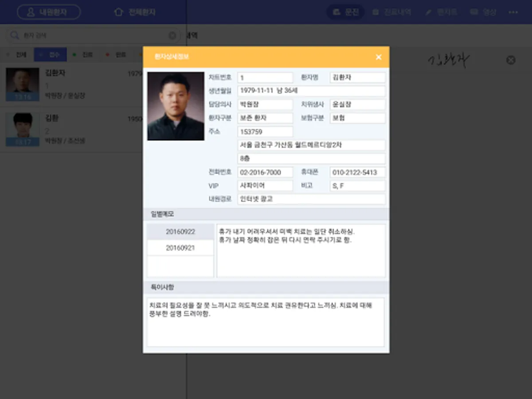Click the large patient portrait photo

click(x=176, y=106)
